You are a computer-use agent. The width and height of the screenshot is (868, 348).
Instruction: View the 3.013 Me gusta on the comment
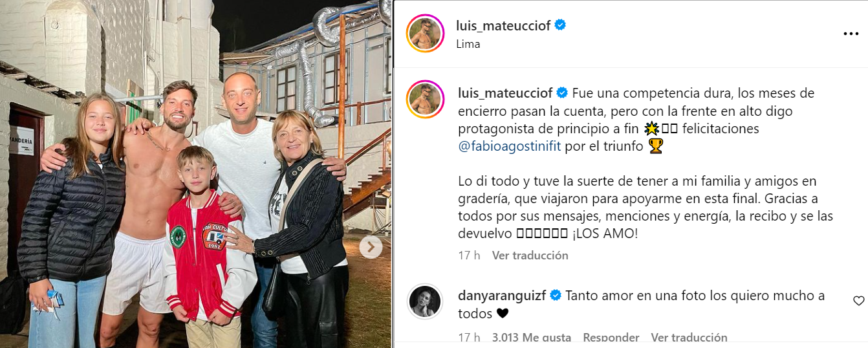532,338
